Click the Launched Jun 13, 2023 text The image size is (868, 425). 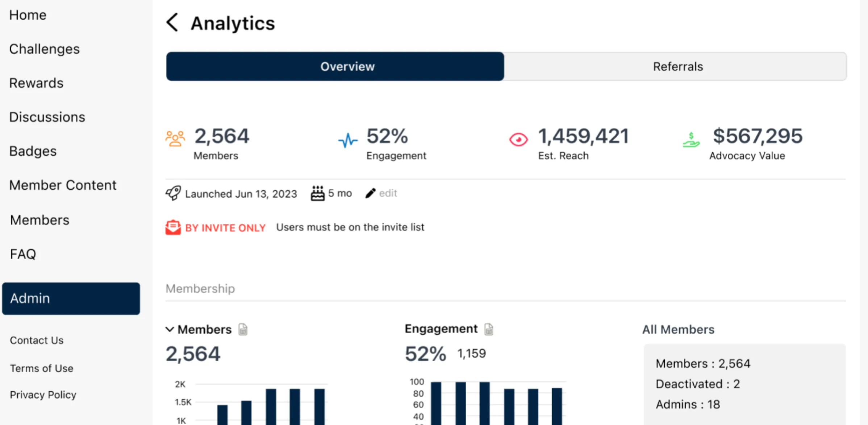click(x=241, y=194)
